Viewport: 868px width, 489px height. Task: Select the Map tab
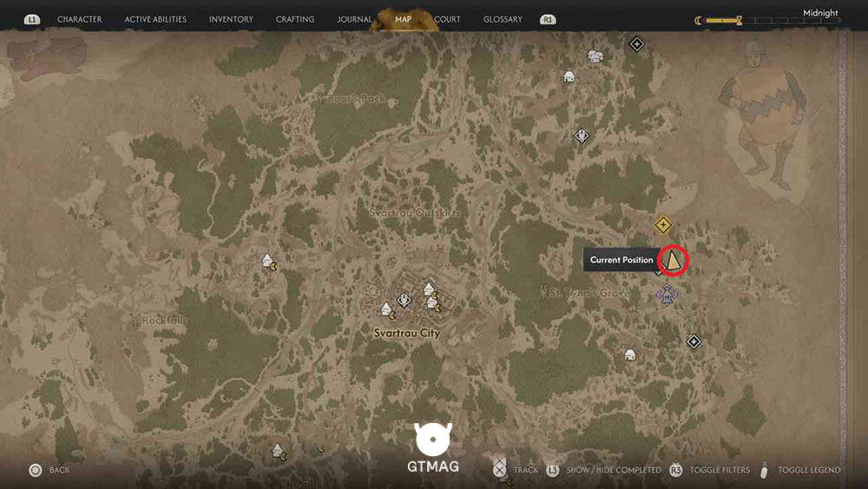403,19
